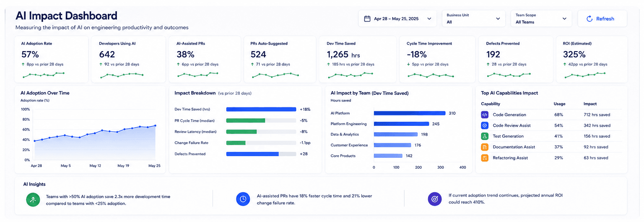
Task: Click the 310 hours label for AI Platform
Action: [452, 113]
